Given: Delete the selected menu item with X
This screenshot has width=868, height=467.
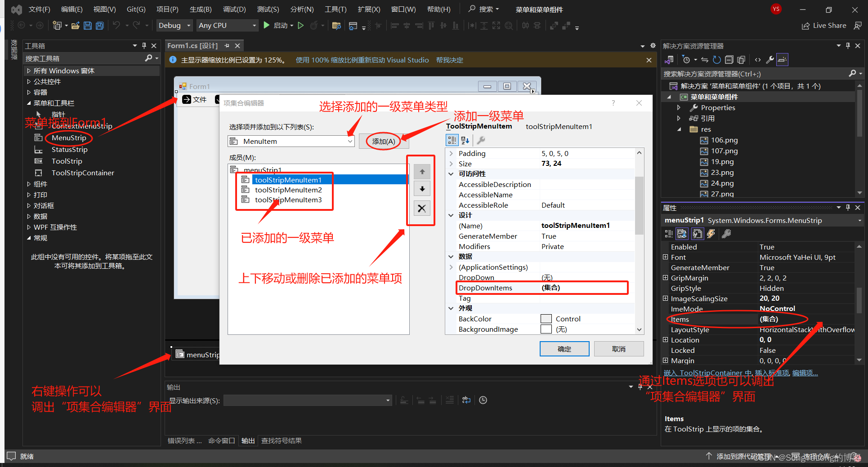Looking at the screenshot, I should click(x=422, y=208).
